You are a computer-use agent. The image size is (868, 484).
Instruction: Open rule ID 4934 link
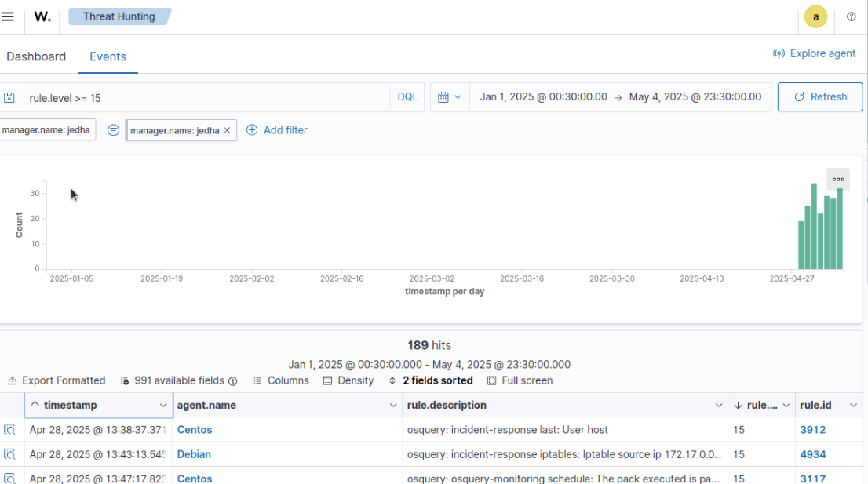[x=812, y=454]
